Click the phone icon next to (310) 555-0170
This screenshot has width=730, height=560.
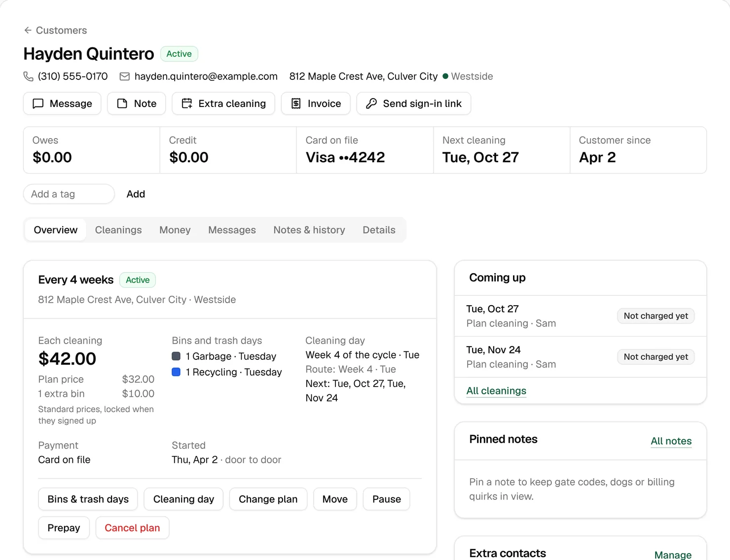pos(29,76)
